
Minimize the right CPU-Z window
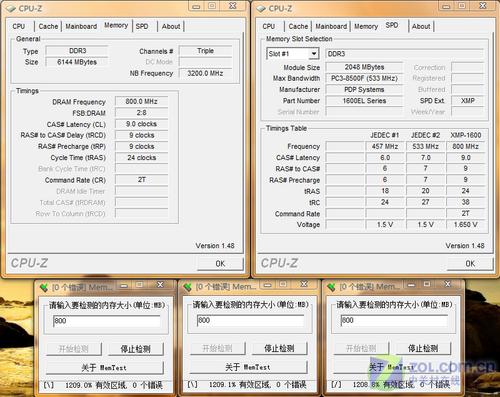[447, 6]
